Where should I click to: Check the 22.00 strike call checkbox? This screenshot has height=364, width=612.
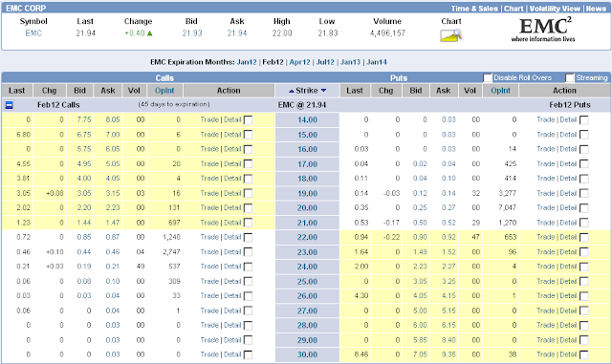248,238
